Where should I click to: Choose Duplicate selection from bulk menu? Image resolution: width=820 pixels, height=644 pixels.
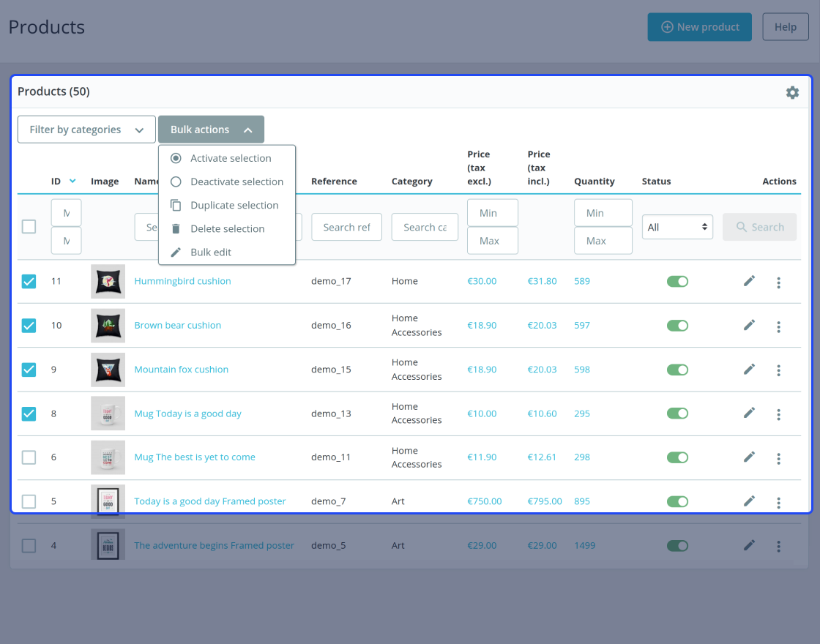click(226, 205)
